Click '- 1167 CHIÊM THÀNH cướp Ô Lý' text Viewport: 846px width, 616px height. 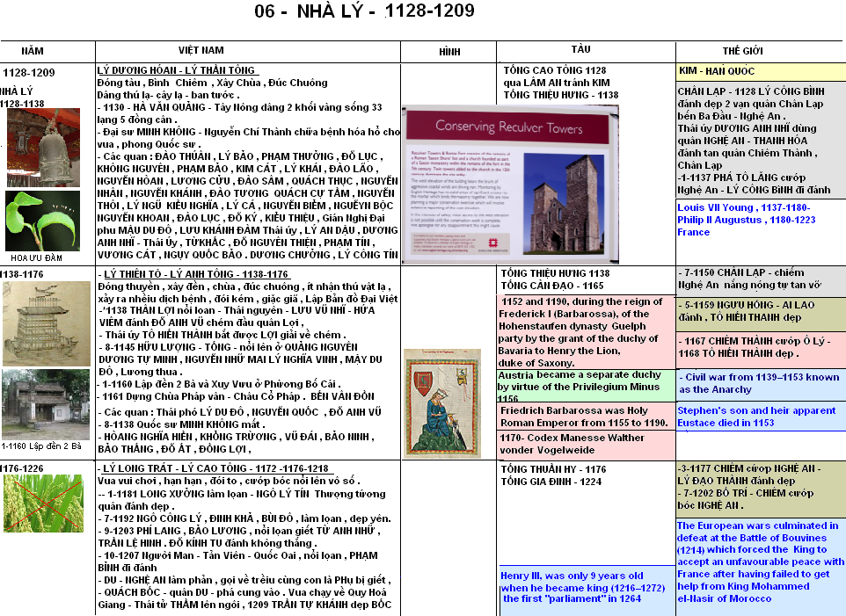pos(755,341)
